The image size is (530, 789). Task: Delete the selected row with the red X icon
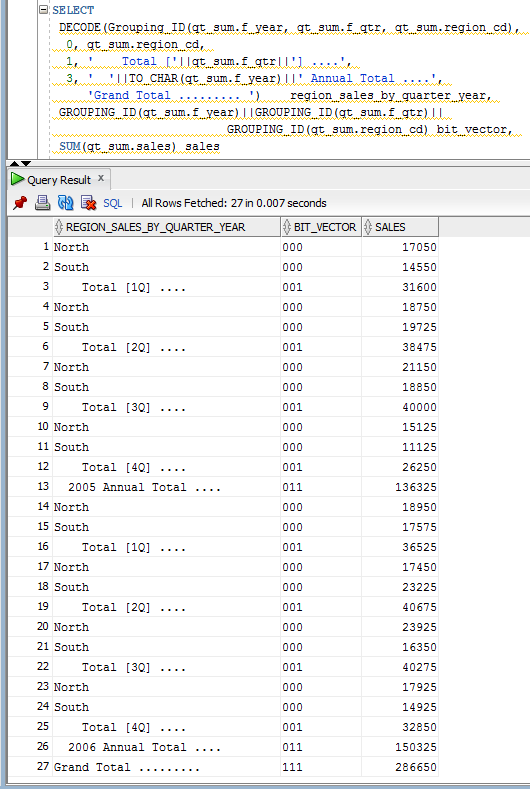(89, 203)
